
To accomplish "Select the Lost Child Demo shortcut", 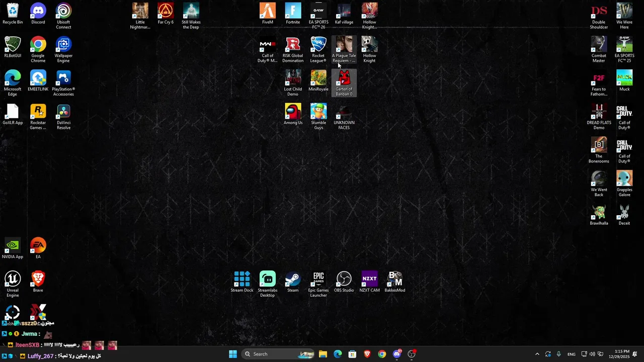I will click(x=293, y=83).
